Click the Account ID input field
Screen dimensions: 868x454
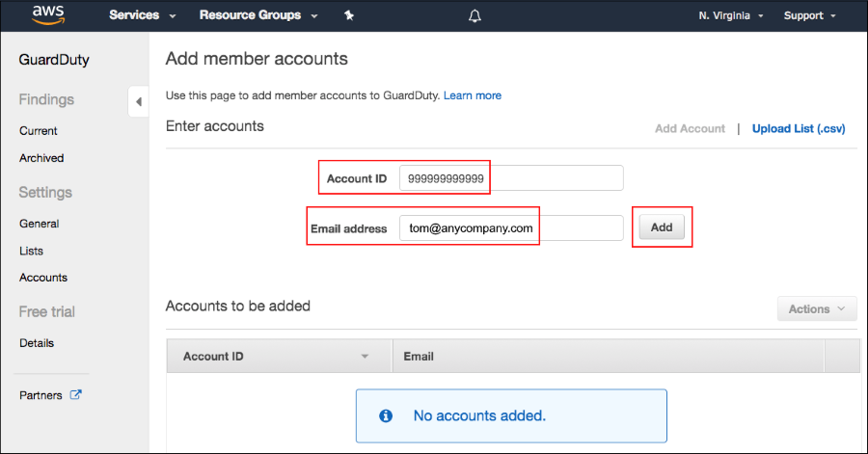click(511, 178)
